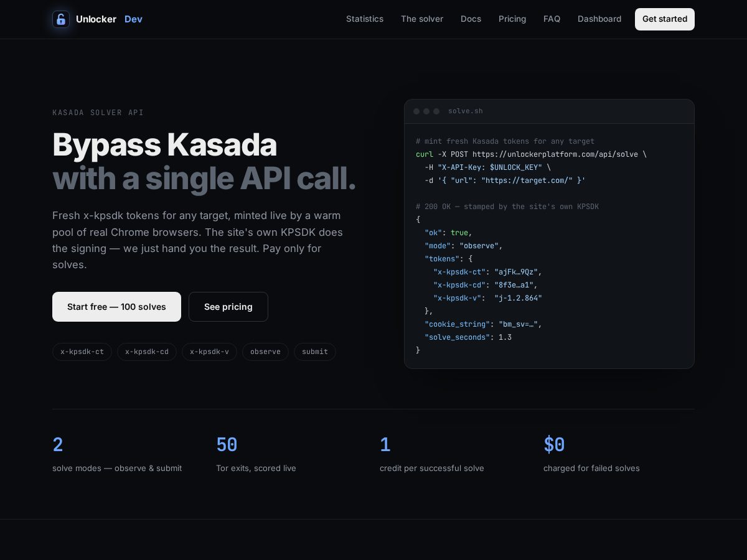This screenshot has height=560, width=747.
Task: Open the Dashboard nav link
Action: coord(599,19)
